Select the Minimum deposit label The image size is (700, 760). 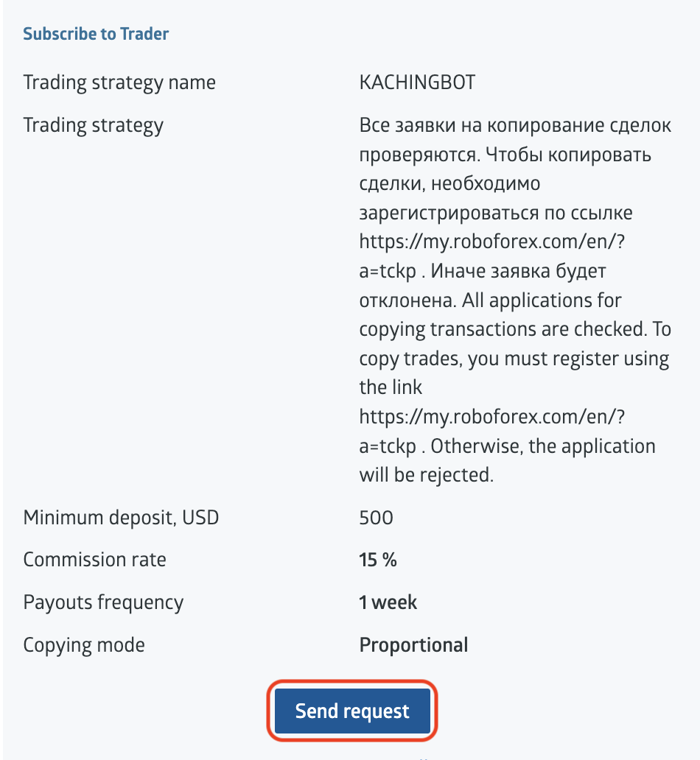tap(121, 517)
